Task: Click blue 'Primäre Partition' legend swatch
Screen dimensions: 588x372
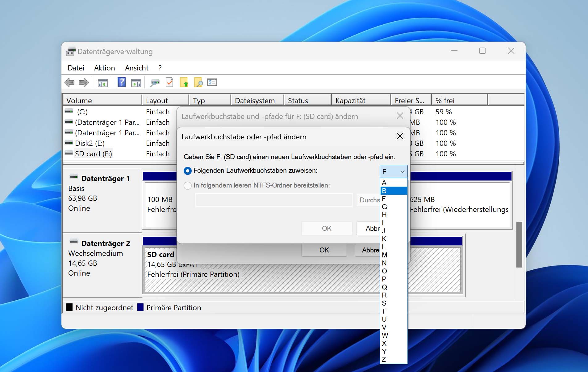Action: (140, 307)
